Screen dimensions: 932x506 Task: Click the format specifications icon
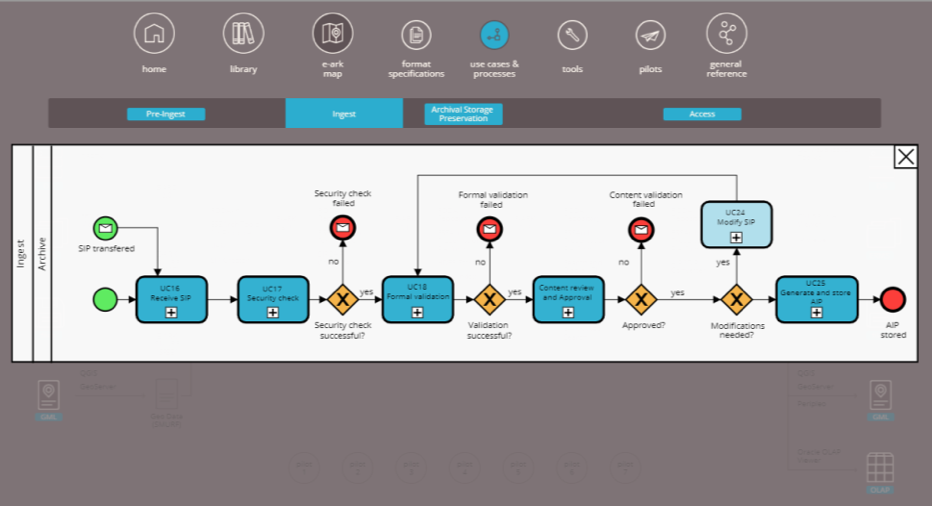pyautogui.click(x=416, y=35)
